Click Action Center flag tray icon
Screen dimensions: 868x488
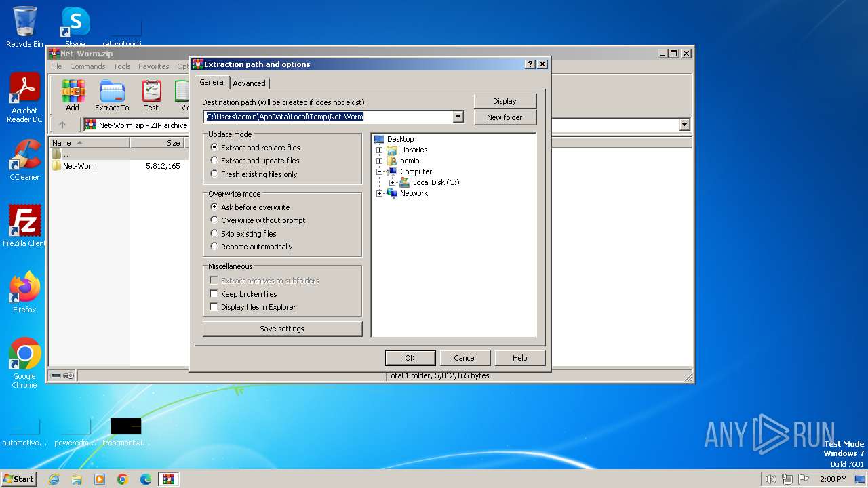tap(804, 479)
